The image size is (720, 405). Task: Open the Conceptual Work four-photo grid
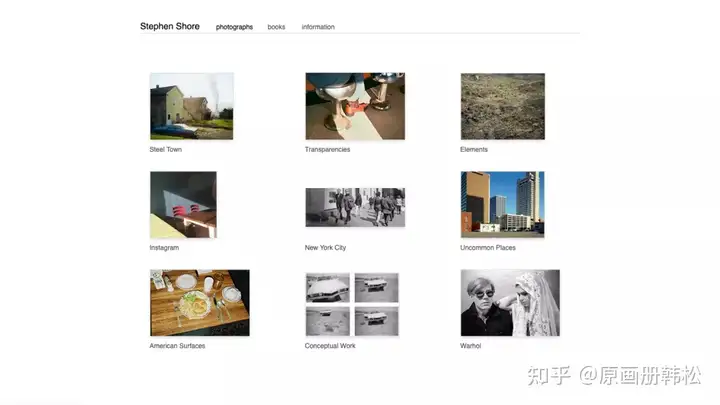(352, 304)
